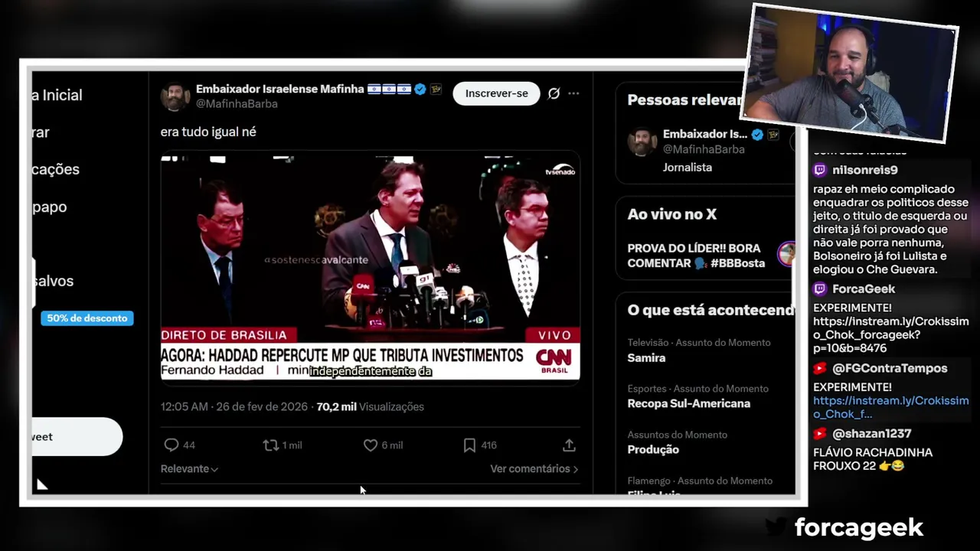
Task: Click @MafinhaBarba handle in relevant people panel
Action: pos(704,149)
